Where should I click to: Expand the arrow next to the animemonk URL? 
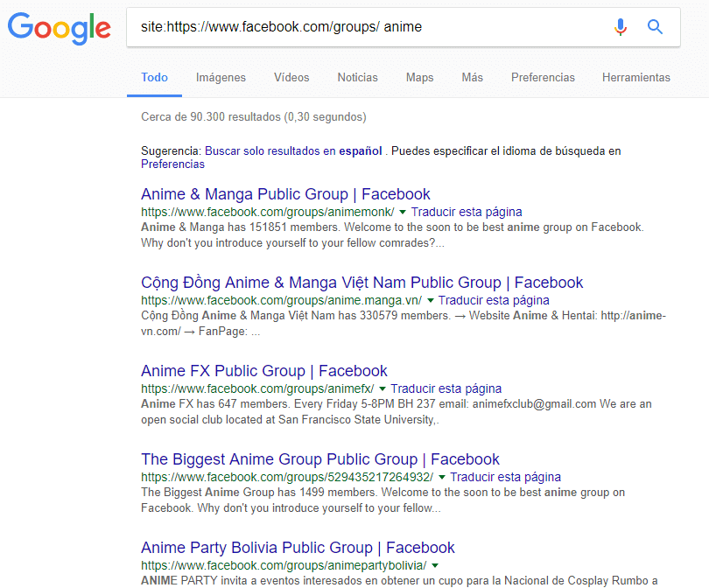[403, 213]
